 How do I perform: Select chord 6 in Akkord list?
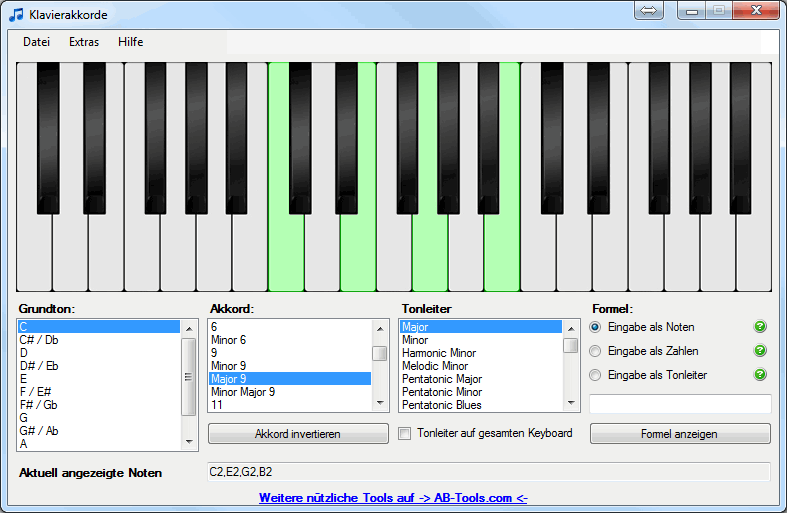click(x=290, y=327)
